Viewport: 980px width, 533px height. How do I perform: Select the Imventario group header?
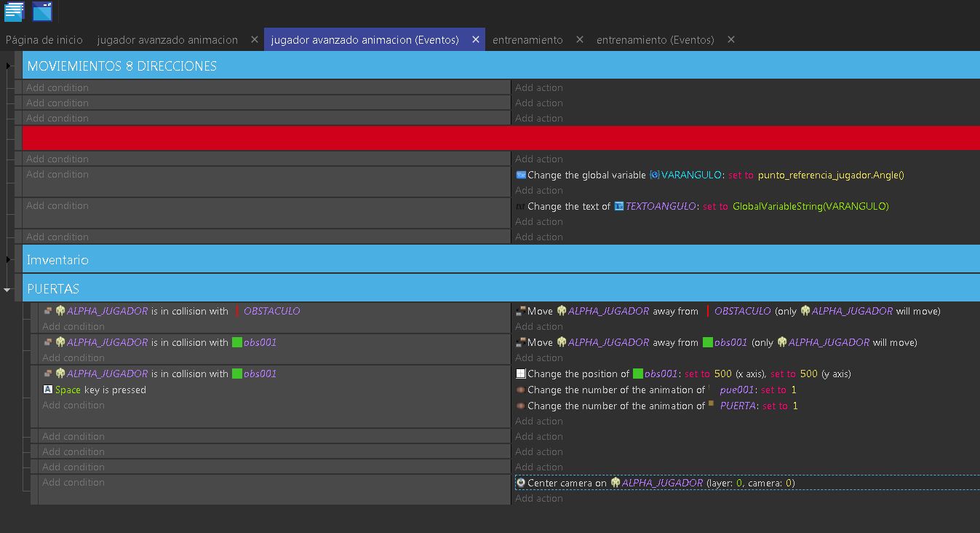pos(501,259)
